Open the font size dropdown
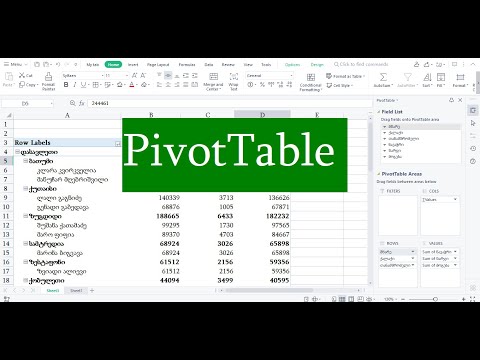The height and width of the screenshot is (360, 480). tap(127, 76)
